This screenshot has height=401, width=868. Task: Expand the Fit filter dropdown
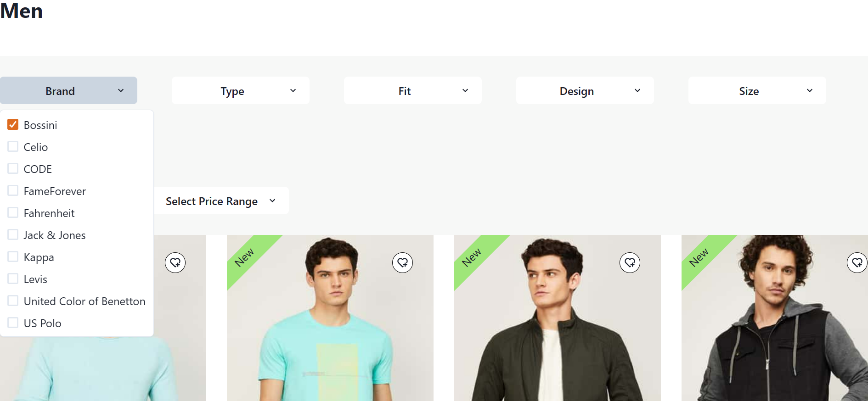[413, 90]
